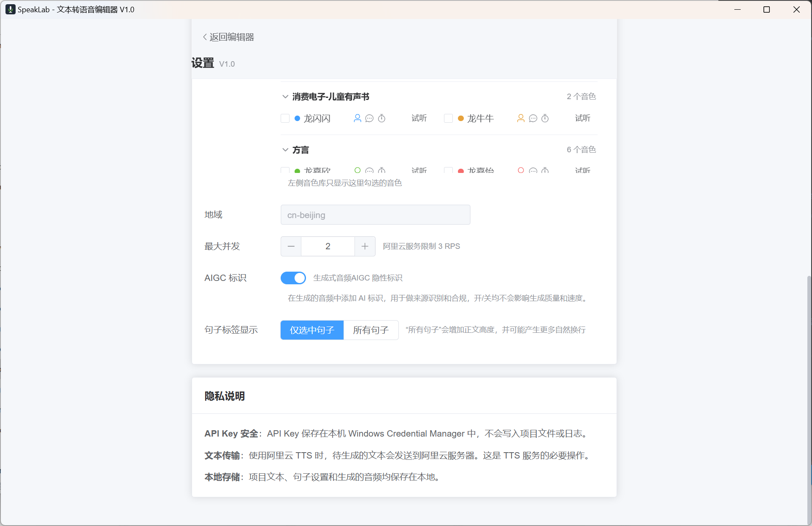Check the 龙闪闪 voice checkbox
The width and height of the screenshot is (812, 526).
(x=285, y=119)
